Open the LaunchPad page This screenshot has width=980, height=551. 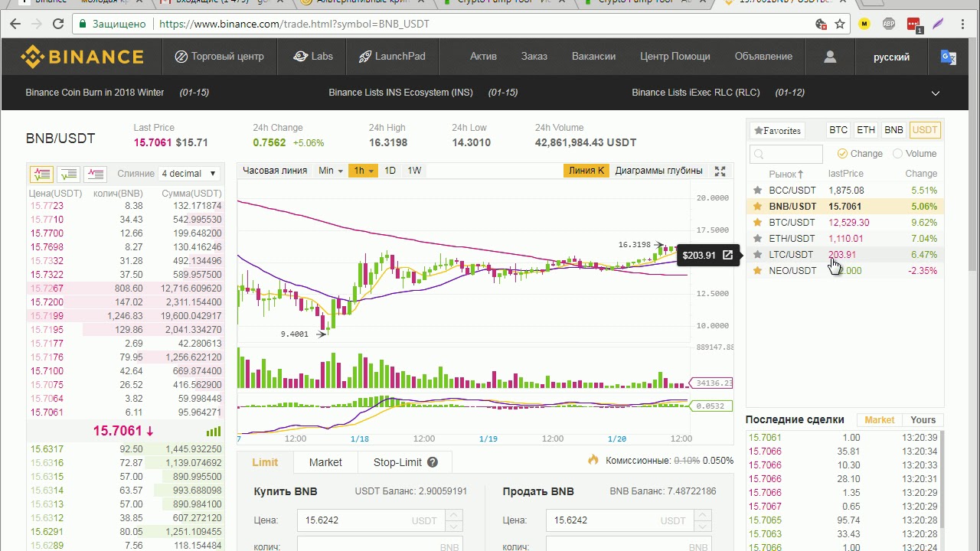[391, 57]
